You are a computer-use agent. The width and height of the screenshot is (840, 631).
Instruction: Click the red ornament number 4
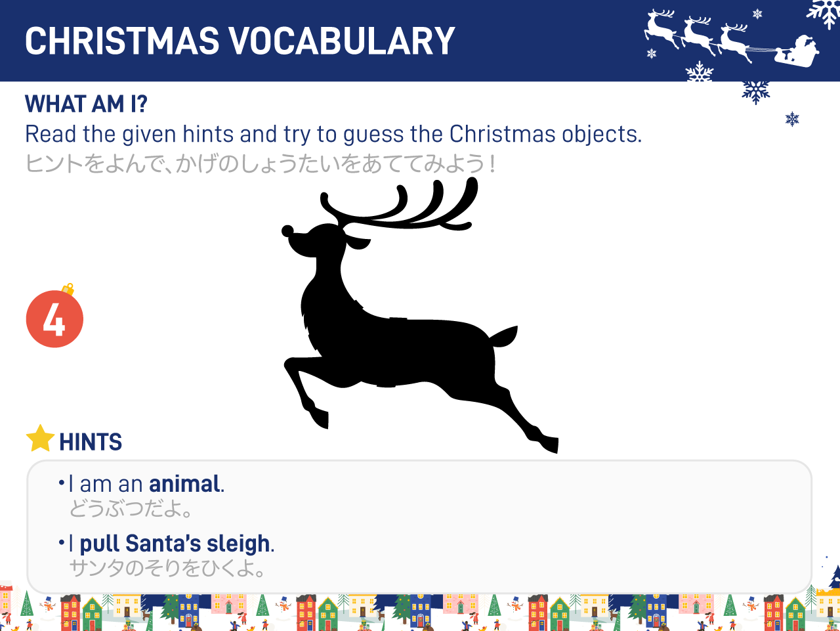click(x=54, y=318)
